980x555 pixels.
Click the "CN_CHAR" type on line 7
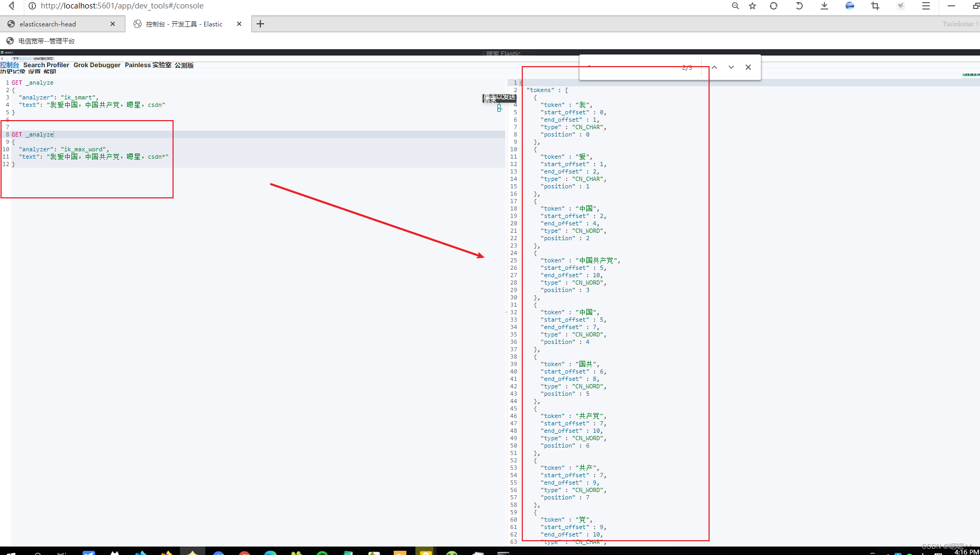(588, 127)
